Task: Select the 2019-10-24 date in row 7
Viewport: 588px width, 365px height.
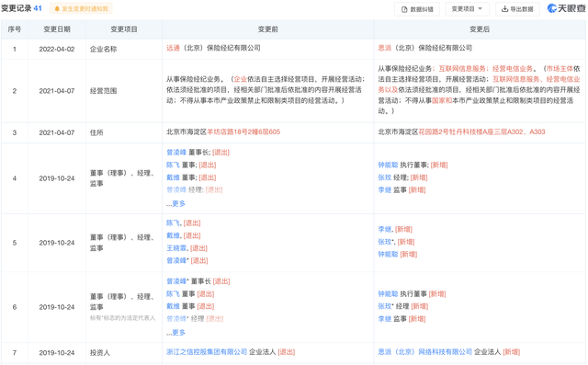Action: [57, 353]
